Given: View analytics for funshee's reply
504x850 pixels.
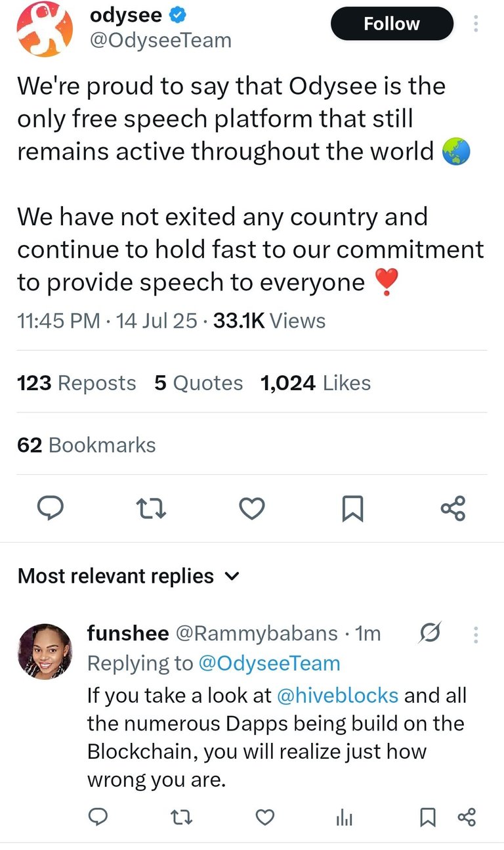Looking at the screenshot, I should [345, 818].
